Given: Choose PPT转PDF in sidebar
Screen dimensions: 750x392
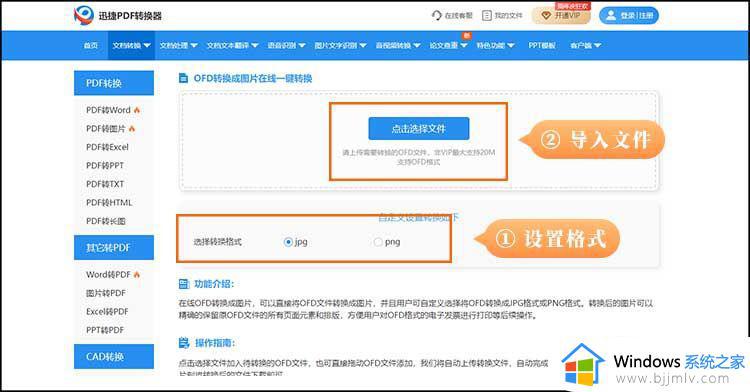Looking at the screenshot, I should (x=105, y=330).
